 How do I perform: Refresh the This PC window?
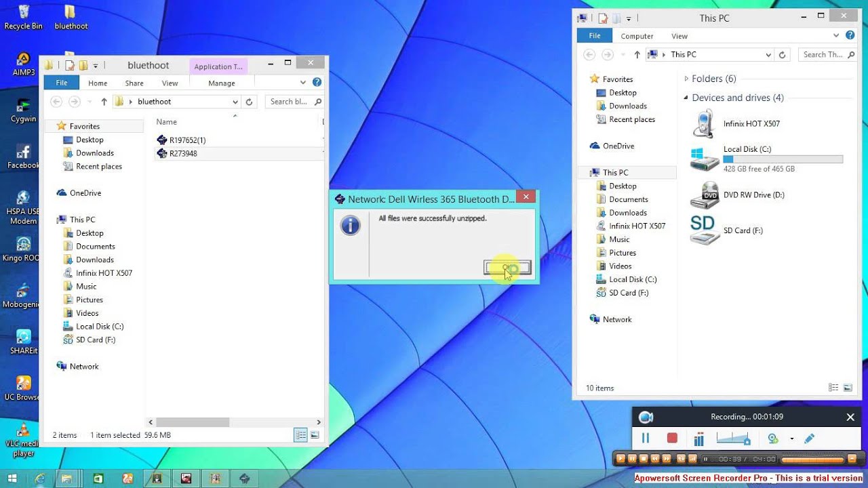(x=782, y=55)
